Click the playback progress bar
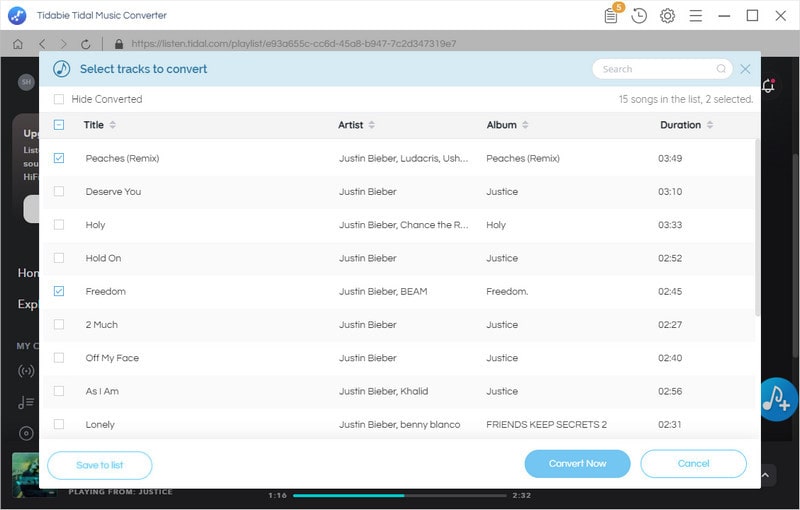The width and height of the screenshot is (800, 510). pos(400,495)
